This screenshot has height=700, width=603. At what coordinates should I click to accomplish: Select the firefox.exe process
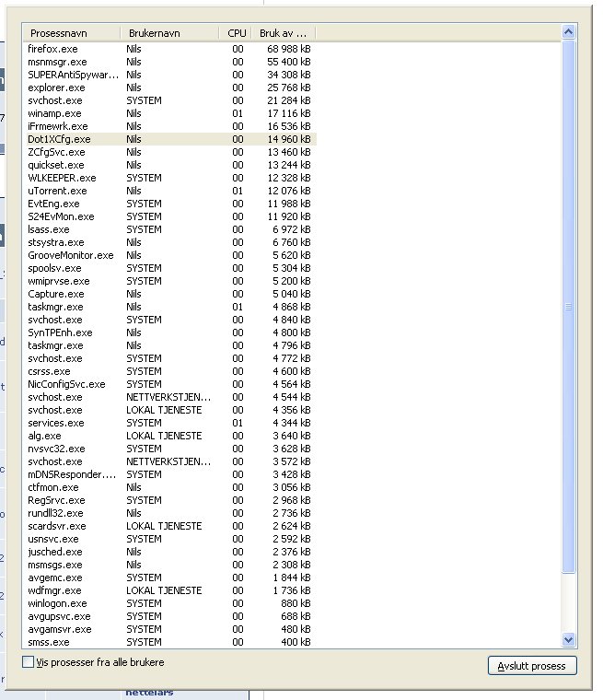[169, 49]
